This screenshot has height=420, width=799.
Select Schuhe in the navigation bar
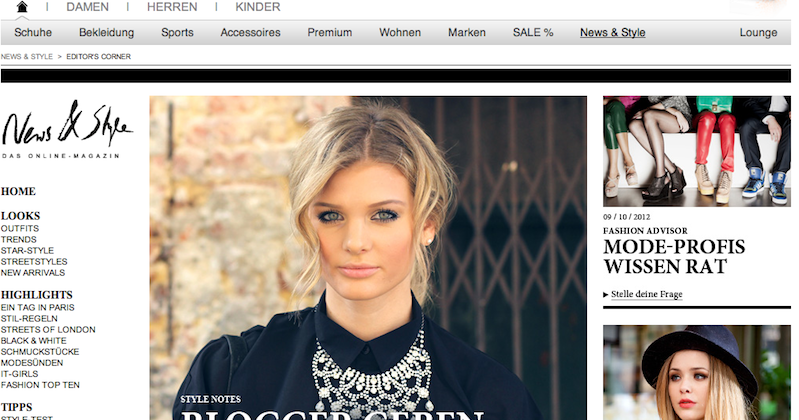click(x=33, y=33)
